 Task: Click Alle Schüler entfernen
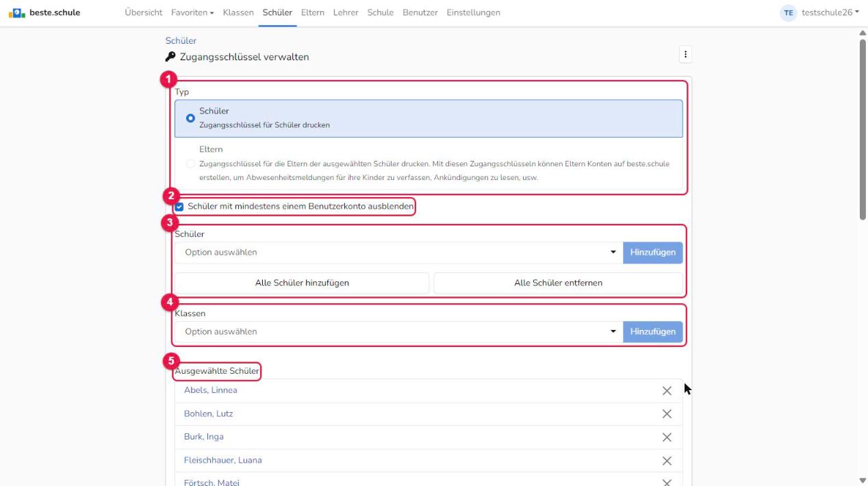559,283
